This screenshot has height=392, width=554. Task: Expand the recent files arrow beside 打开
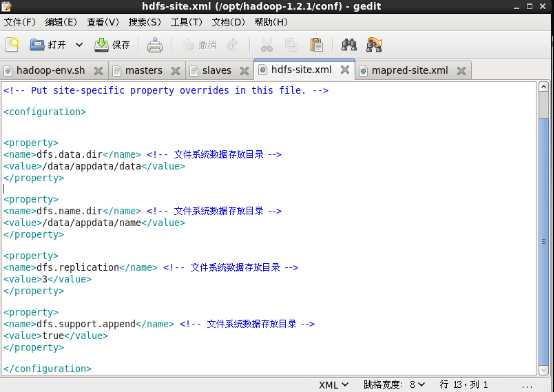[79, 45]
